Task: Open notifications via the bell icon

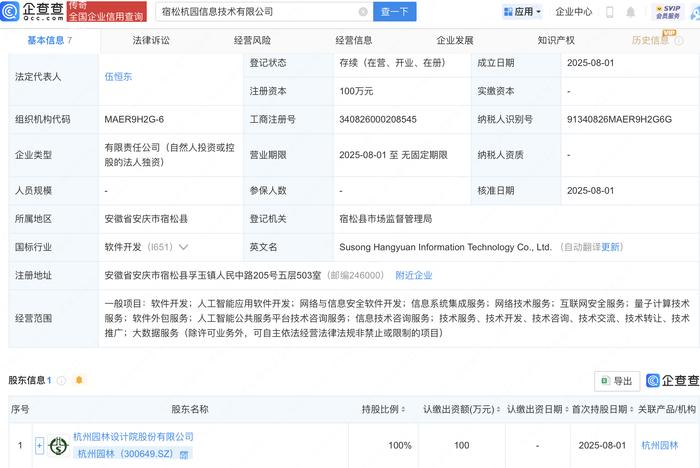Action: (630, 12)
